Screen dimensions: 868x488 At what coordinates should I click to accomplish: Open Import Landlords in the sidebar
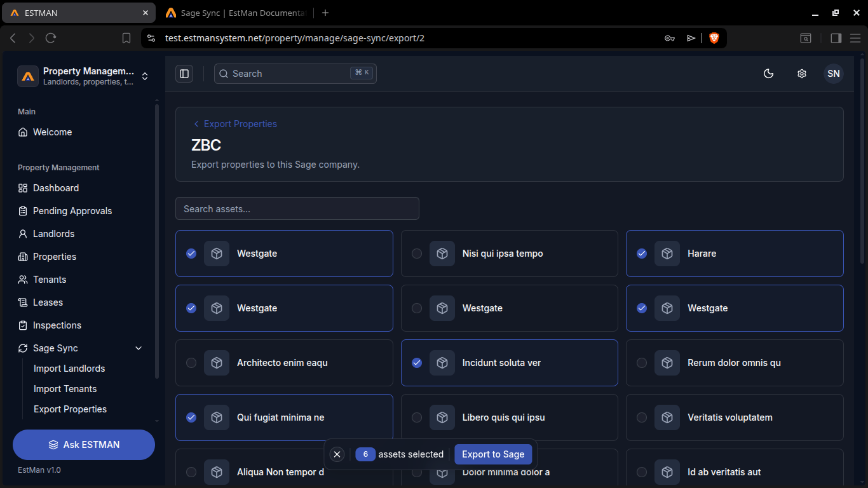tap(69, 369)
